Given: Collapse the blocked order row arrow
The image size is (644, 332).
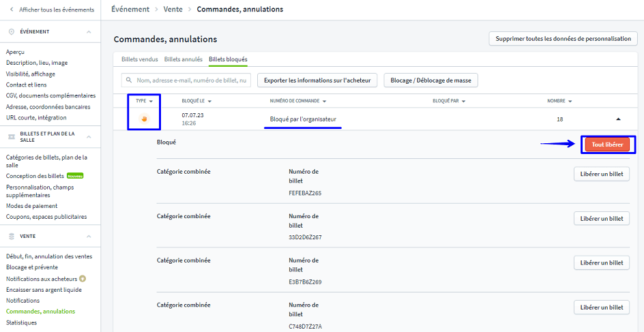Looking at the screenshot, I should point(618,119).
